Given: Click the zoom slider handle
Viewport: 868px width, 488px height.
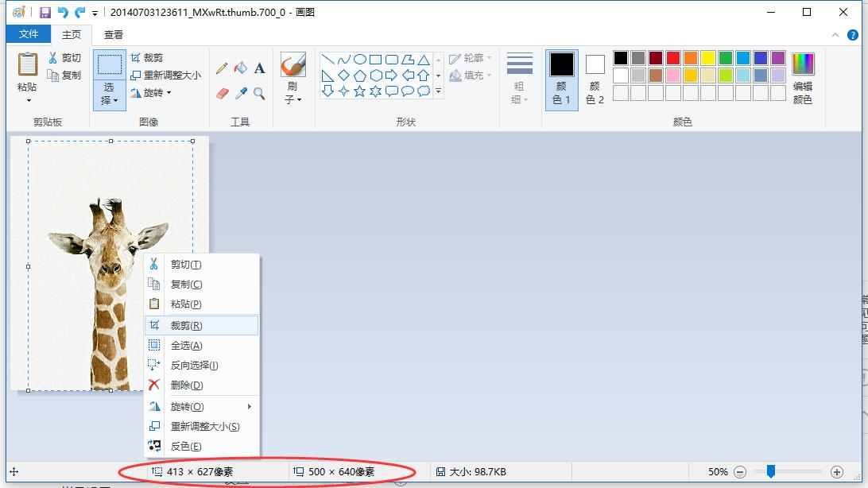Looking at the screenshot, I should [x=770, y=471].
